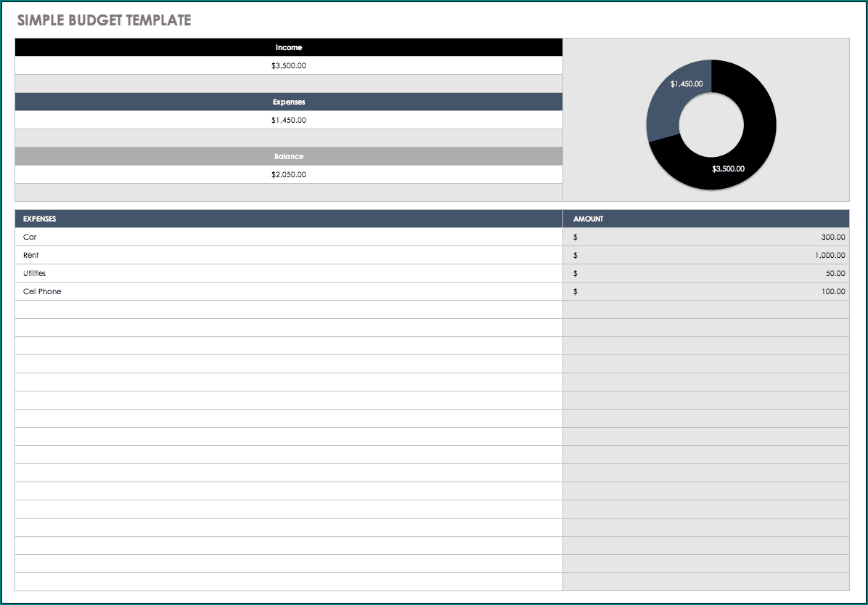
Task: Select the 1,000.00 amount cell
Action: [706, 256]
